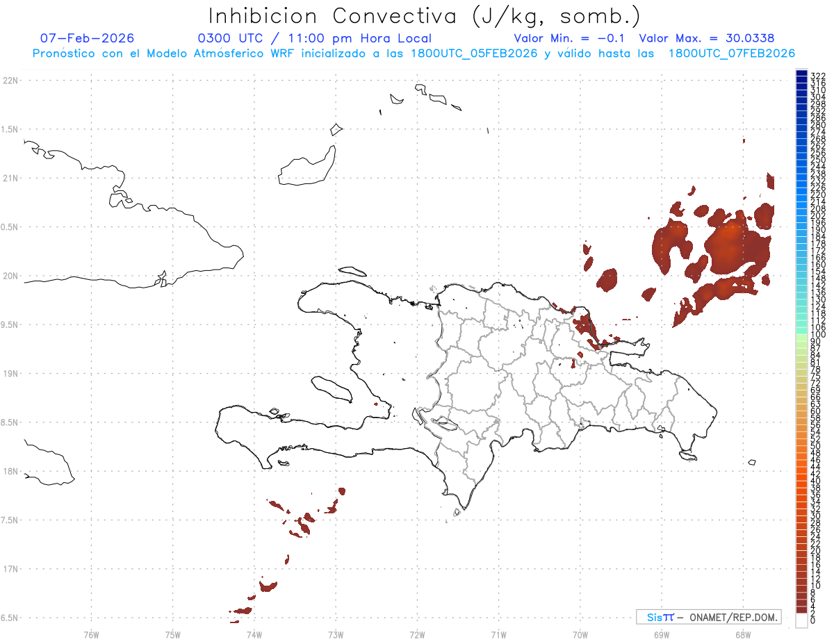Screen dimensions: 834x644
Task: Click the '17N' latitude label
Action: (x=10, y=569)
